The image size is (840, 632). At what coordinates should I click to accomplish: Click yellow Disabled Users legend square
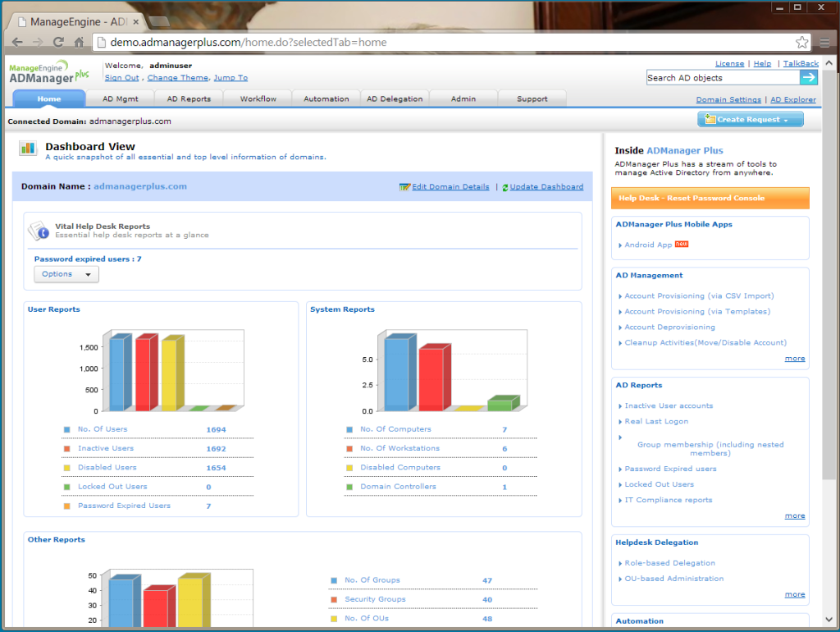[x=67, y=468]
